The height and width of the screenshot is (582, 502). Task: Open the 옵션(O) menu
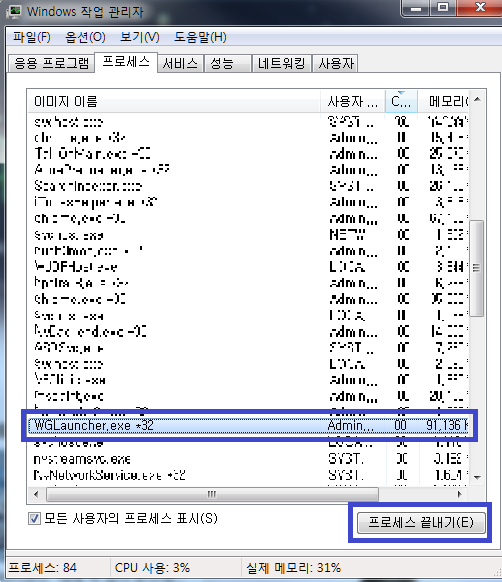[x=85, y=37]
